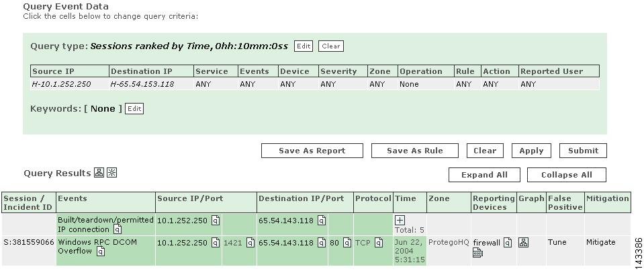Click the False Positive column header
The height and width of the screenshot is (271, 644).
[x=565, y=202]
